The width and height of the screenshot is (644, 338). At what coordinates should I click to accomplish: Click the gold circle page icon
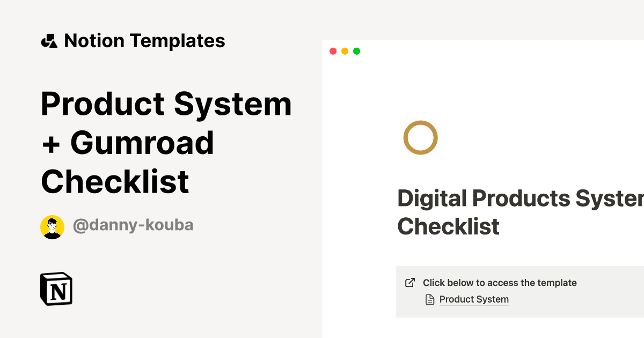(x=420, y=138)
